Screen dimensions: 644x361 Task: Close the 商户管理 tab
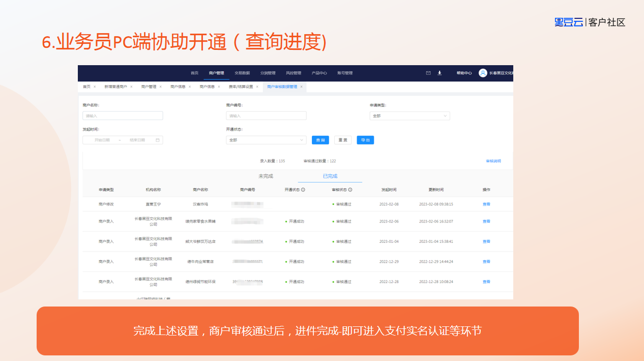160,87
